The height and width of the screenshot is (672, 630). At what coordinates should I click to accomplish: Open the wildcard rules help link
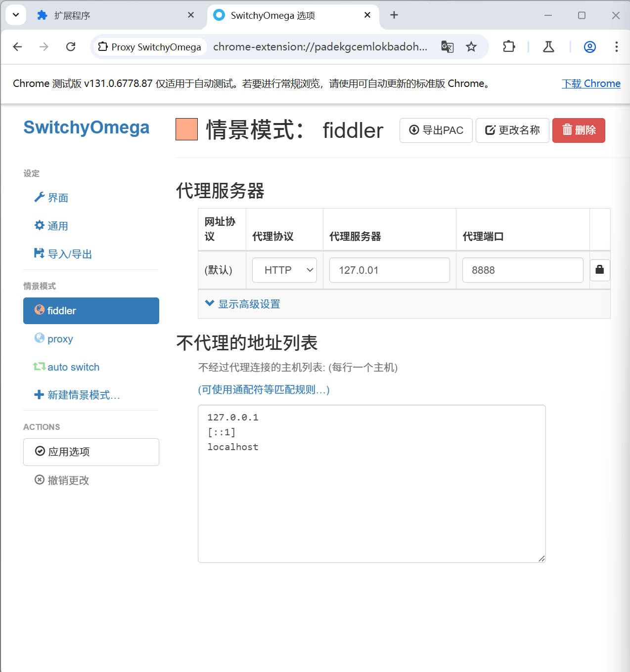264,390
